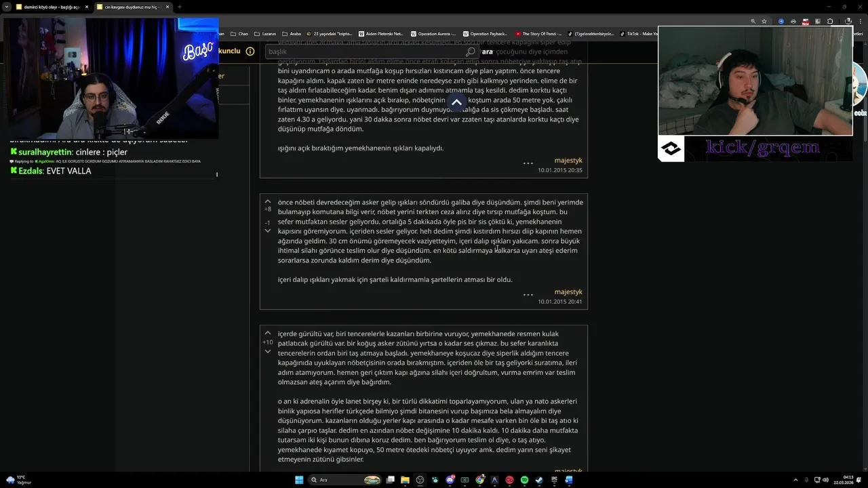
Task: Expand the tab search dropdown
Action: point(7,7)
